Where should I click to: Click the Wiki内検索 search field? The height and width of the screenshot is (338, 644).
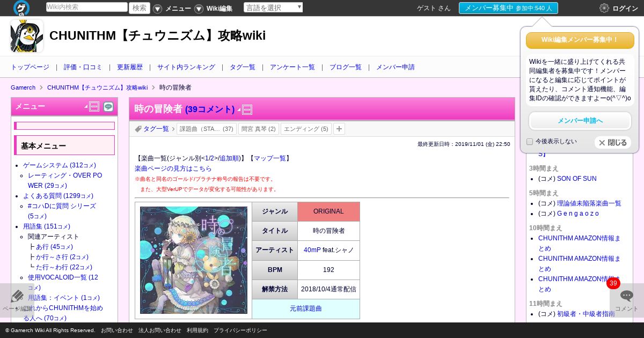coord(87,7)
